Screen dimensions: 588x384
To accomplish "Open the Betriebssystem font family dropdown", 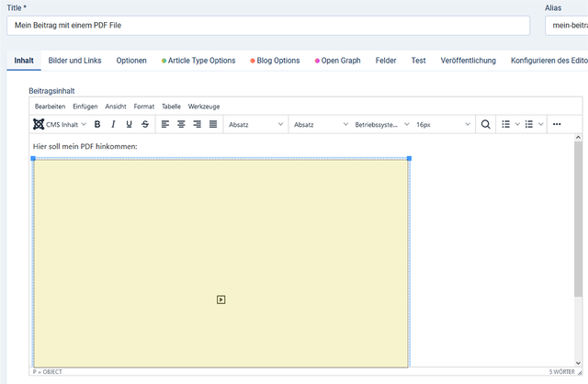I will 379,124.
